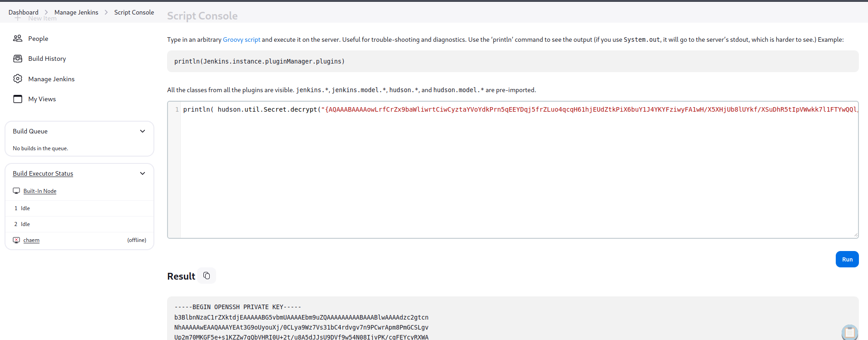Open the Built-In Node link

click(40, 191)
